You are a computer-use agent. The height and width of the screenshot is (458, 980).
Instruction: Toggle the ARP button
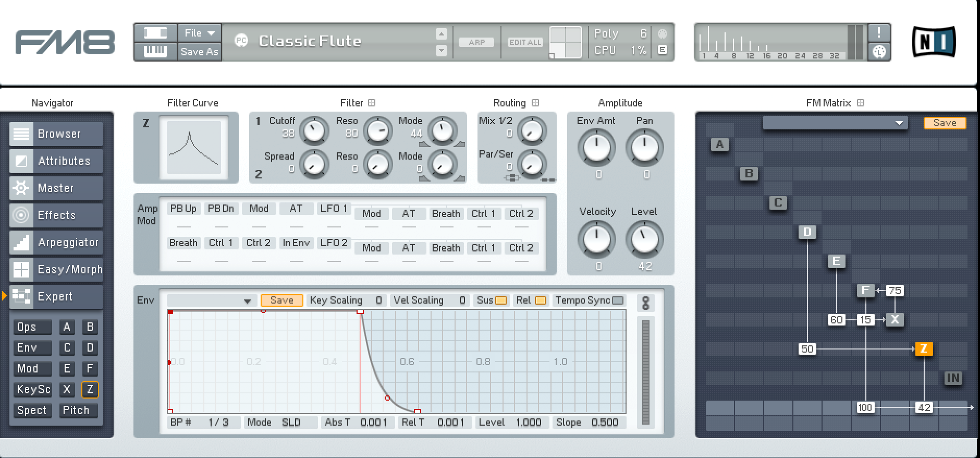476,42
